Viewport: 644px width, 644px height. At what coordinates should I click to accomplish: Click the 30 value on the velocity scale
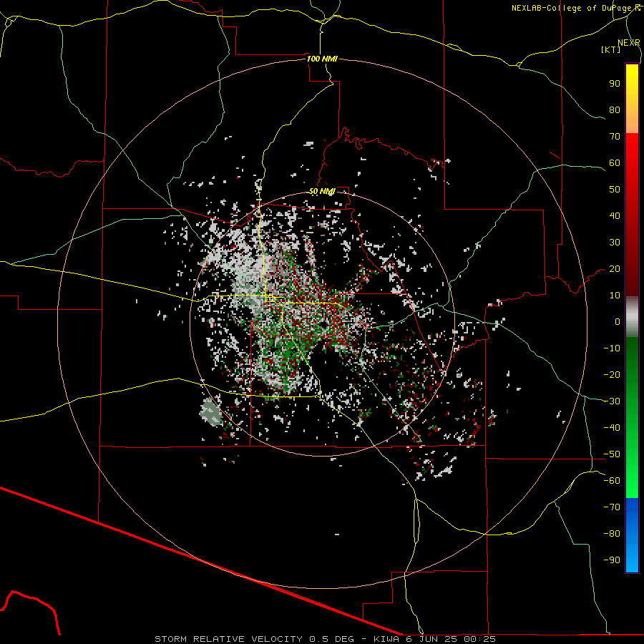tap(615, 243)
